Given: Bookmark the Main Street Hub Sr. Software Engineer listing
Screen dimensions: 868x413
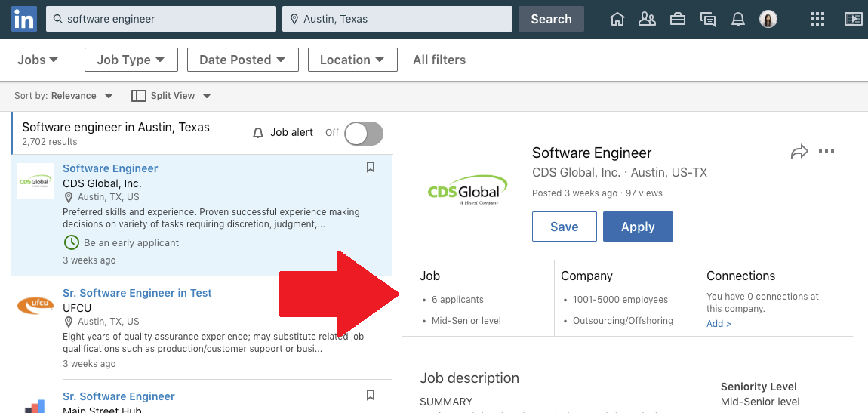Looking at the screenshot, I should click(x=371, y=395).
